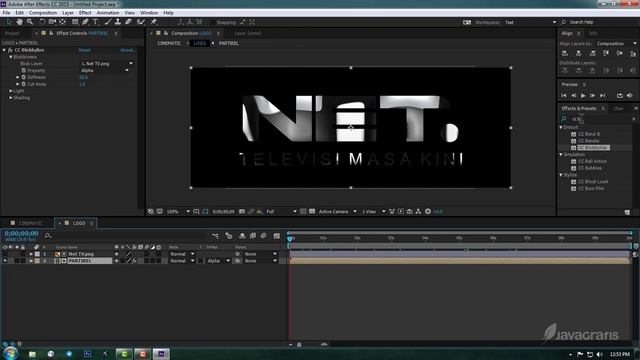This screenshot has height=360, width=640.
Task: Click the align horizontal center icon
Action: tap(578, 53)
